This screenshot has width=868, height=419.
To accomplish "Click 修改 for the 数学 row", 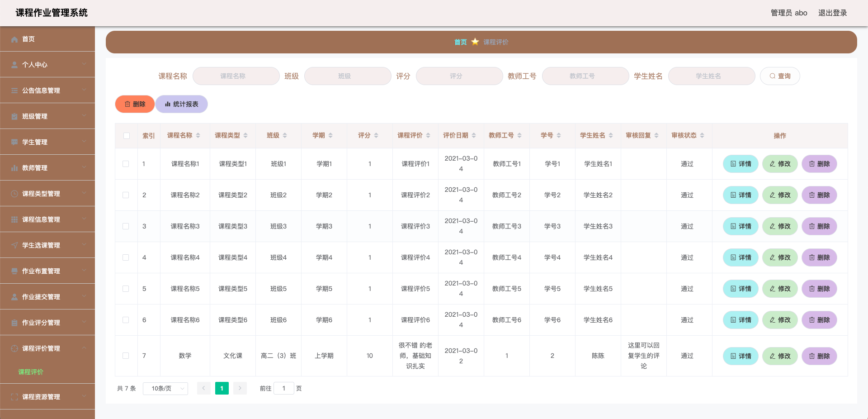I will [780, 356].
